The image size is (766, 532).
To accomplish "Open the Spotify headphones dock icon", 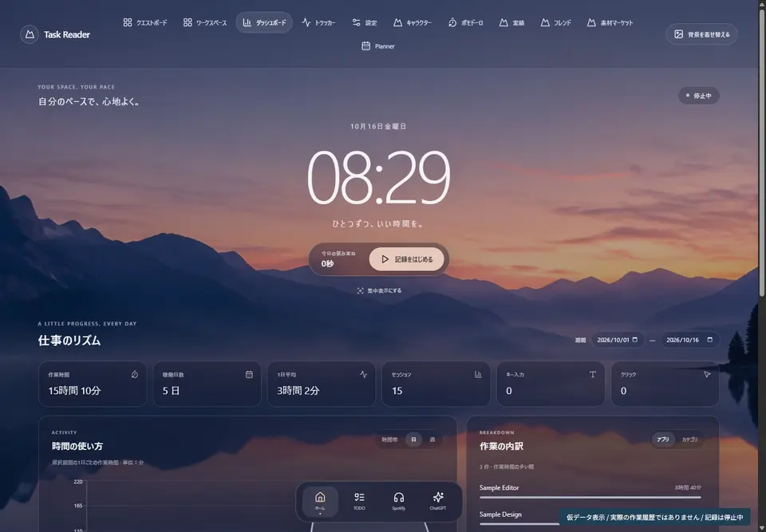I will pyautogui.click(x=399, y=501).
